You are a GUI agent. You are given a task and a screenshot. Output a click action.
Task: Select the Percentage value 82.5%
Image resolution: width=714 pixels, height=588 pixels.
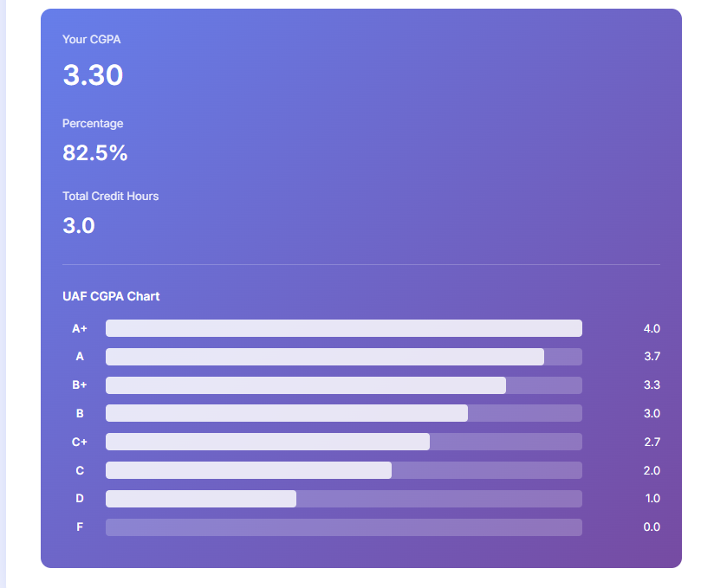94,153
